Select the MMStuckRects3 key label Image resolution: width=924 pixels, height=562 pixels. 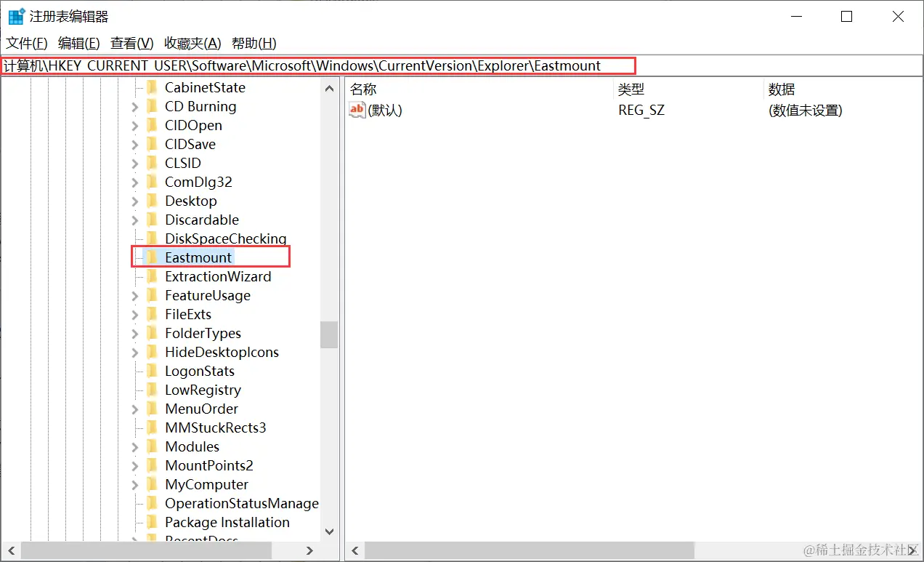(216, 427)
